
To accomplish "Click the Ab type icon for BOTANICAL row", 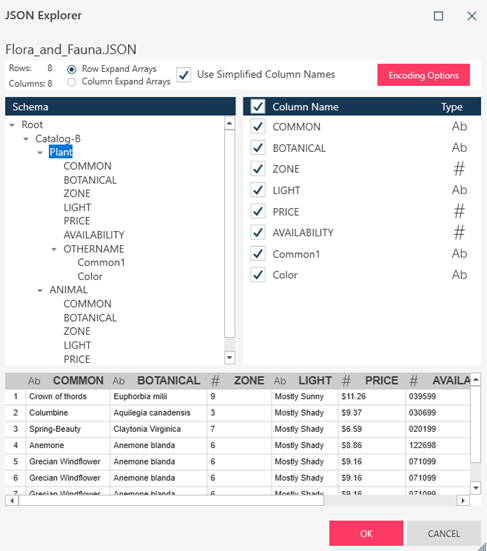I will [459, 148].
